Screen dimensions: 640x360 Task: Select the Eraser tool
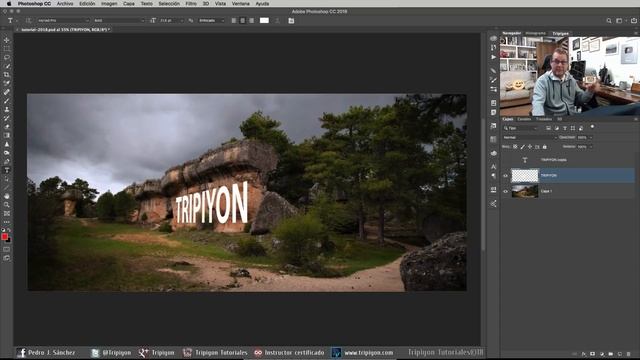(x=7, y=127)
